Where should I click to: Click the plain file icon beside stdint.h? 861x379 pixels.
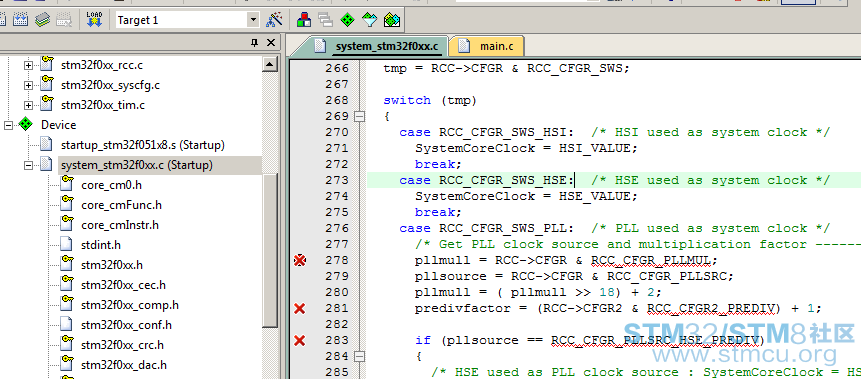[x=66, y=244]
